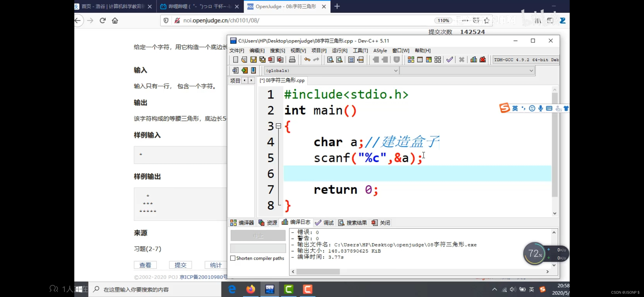Toggle Shorten compiler paths checkbox
The width and height of the screenshot is (644, 297).
(233, 258)
